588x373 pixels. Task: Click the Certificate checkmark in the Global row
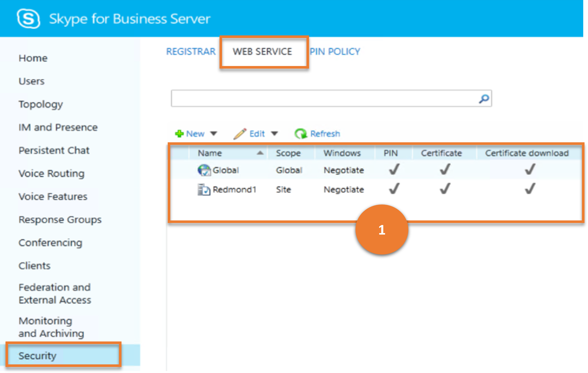point(445,169)
